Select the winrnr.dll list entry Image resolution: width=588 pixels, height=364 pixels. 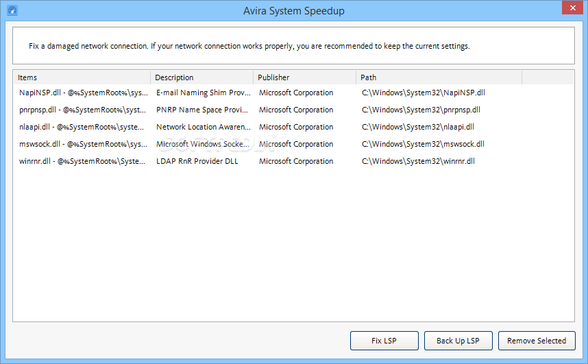[293, 161]
